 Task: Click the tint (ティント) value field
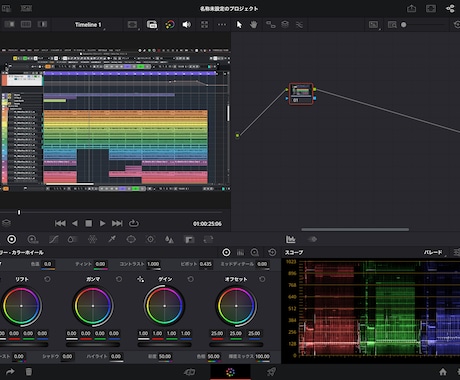tap(100, 264)
